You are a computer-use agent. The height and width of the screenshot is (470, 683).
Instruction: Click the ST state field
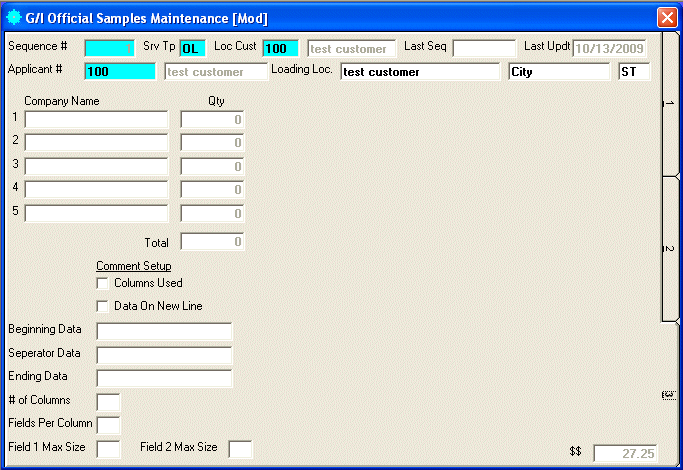coord(634,71)
